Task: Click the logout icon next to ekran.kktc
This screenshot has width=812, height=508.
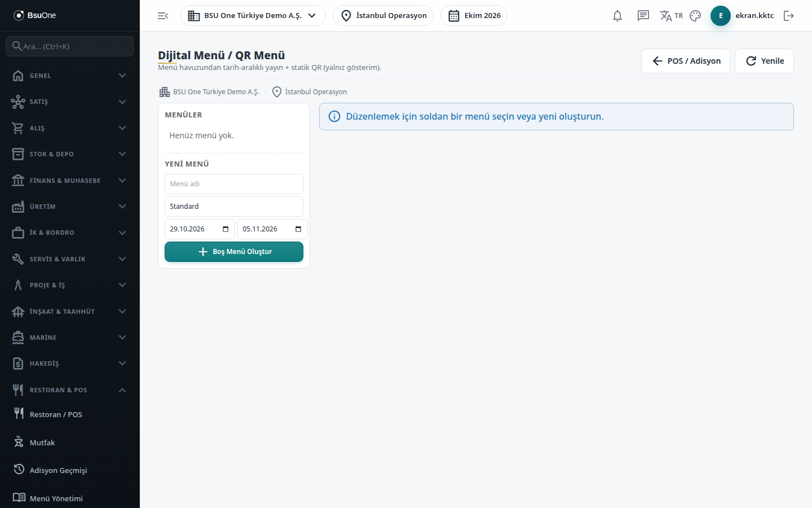Action: pyautogui.click(x=789, y=16)
